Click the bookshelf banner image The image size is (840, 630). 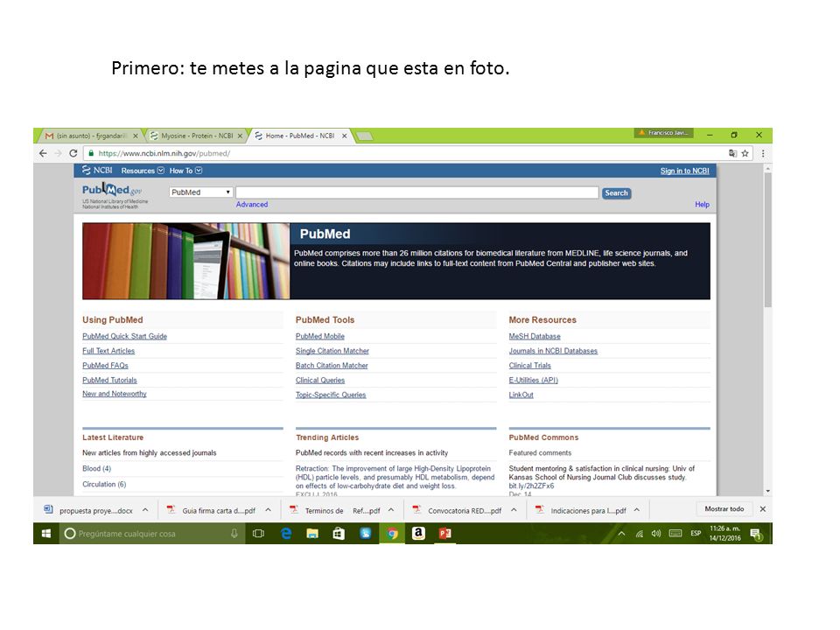185,261
